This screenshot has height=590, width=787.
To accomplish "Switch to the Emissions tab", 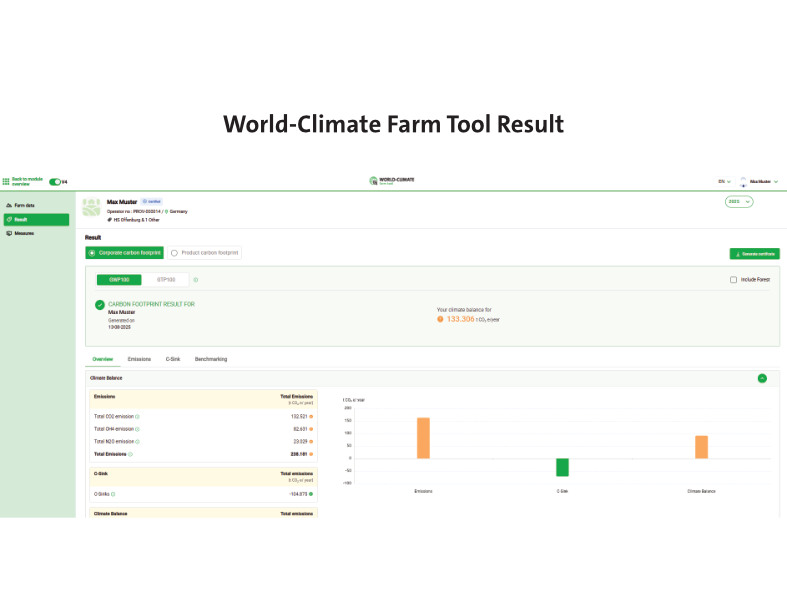I will [x=139, y=358].
